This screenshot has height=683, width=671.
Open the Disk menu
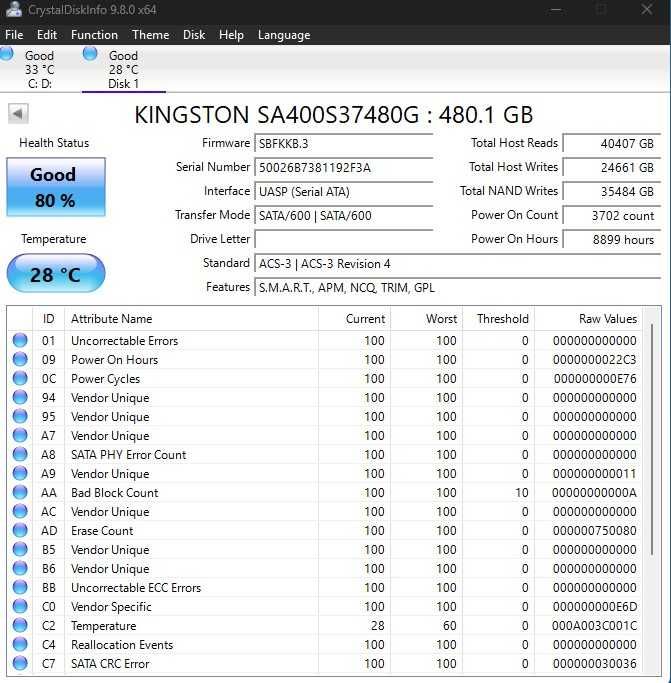click(x=194, y=35)
